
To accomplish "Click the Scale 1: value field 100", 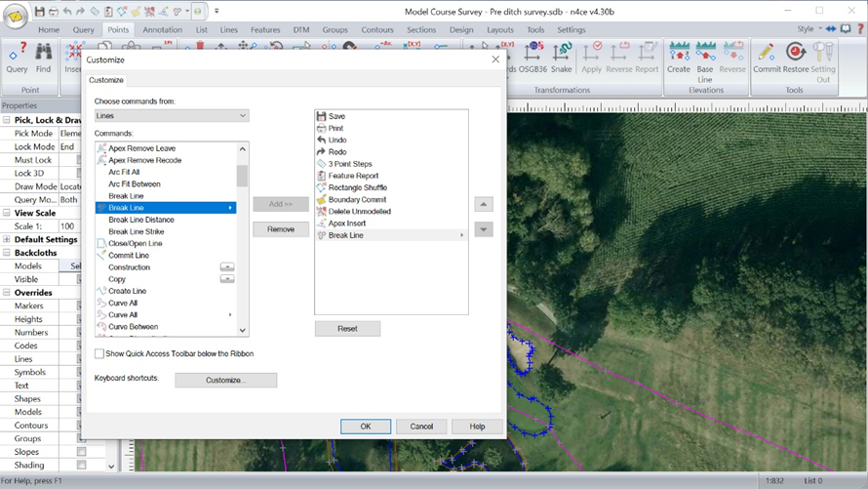I will point(69,225).
